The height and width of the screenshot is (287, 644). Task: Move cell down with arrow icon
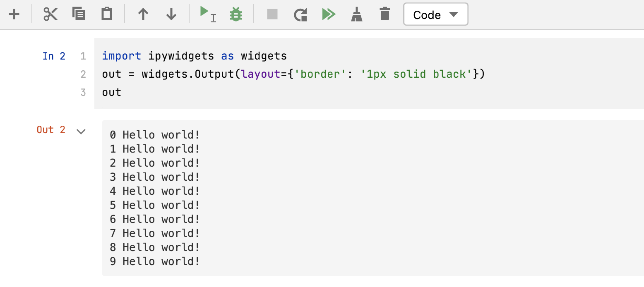point(171,14)
